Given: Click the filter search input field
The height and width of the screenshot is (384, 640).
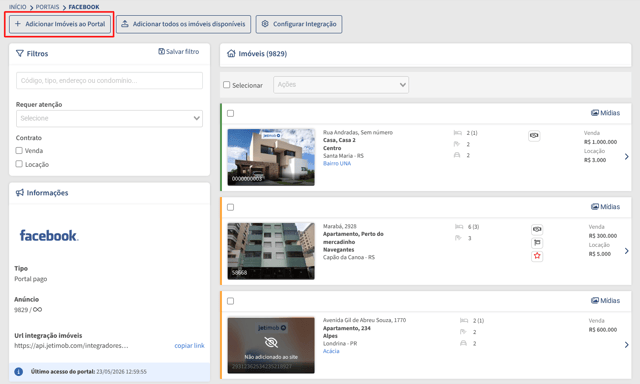Looking at the screenshot, I should click(x=109, y=81).
